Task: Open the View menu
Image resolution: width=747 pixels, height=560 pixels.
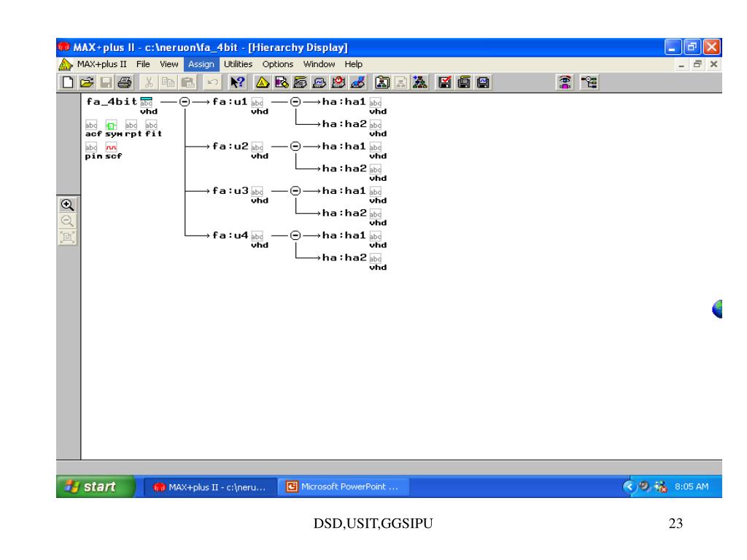Action: click(169, 64)
